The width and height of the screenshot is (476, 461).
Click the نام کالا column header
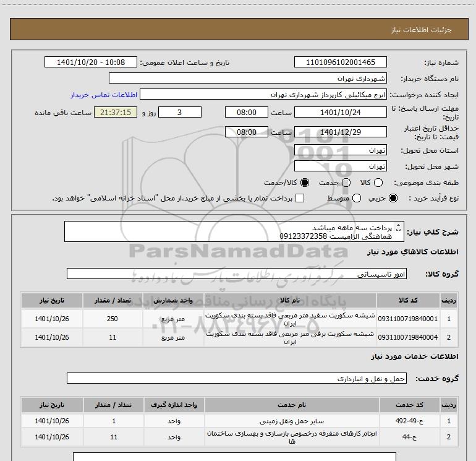290,300
